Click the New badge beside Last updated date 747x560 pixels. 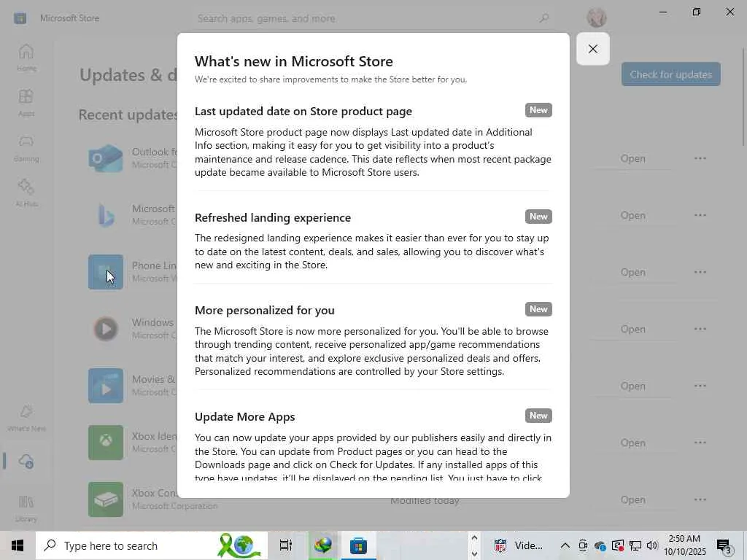[x=538, y=110]
